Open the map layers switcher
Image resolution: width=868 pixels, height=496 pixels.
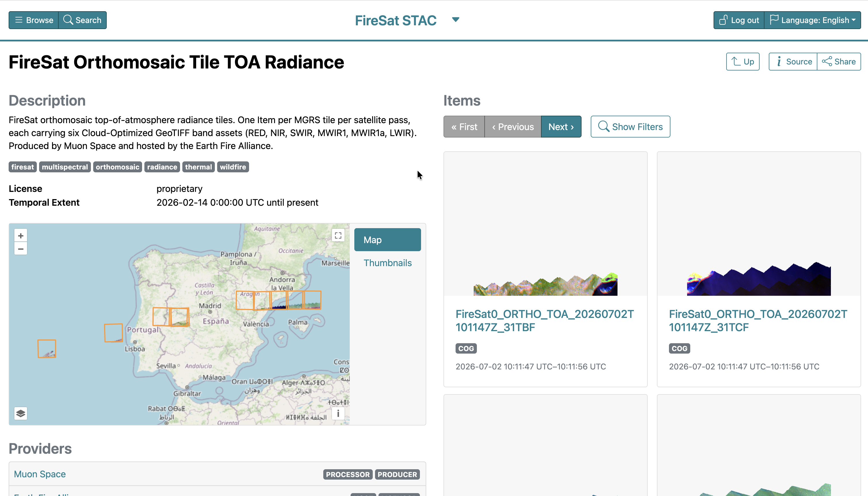point(21,413)
